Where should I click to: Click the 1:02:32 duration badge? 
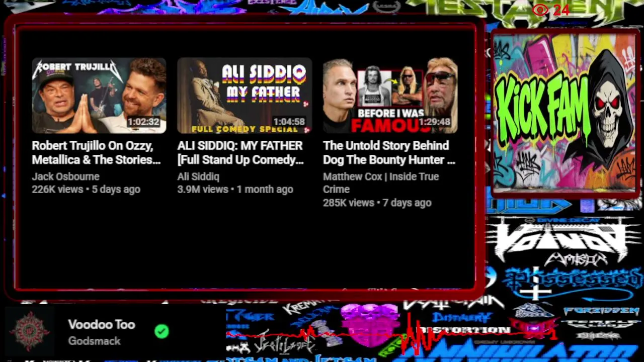143,122
